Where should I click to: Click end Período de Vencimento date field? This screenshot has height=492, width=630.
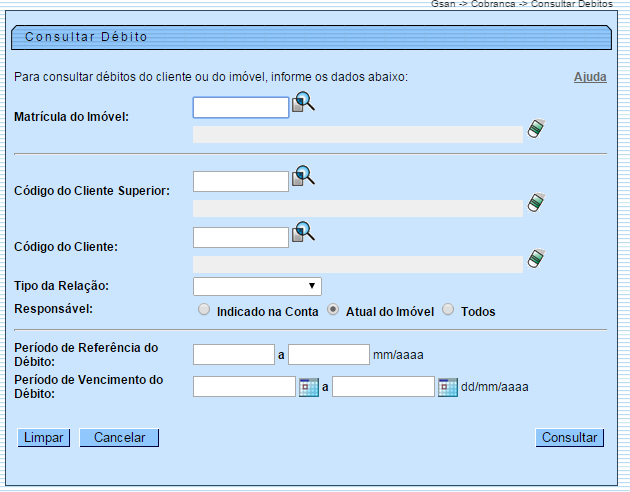tap(383, 387)
